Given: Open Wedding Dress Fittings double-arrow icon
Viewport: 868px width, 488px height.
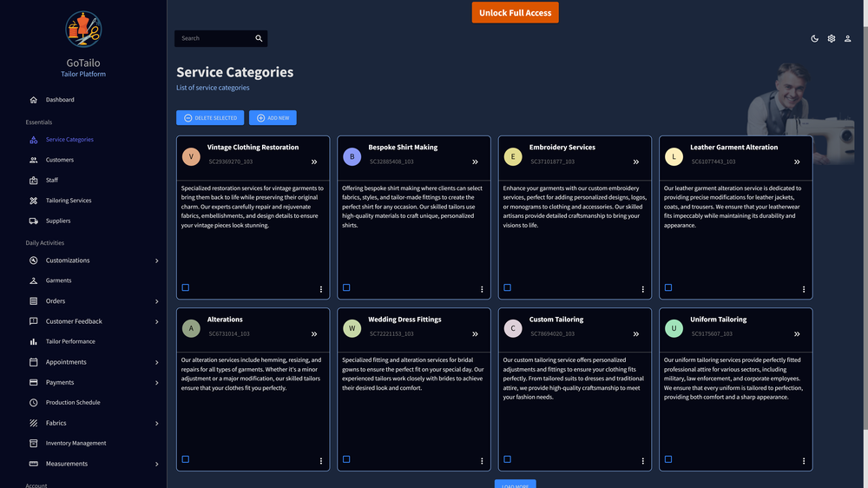Looking at the screenshot, I should 475,334.
